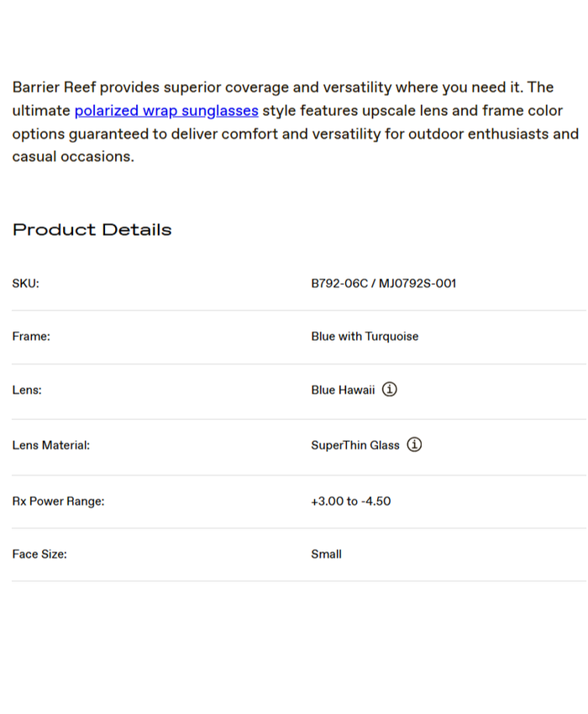The width and height of the screenshot is (588, 714).
Task: Click the words superior coverage in the description
Action: tap(228, 87)
